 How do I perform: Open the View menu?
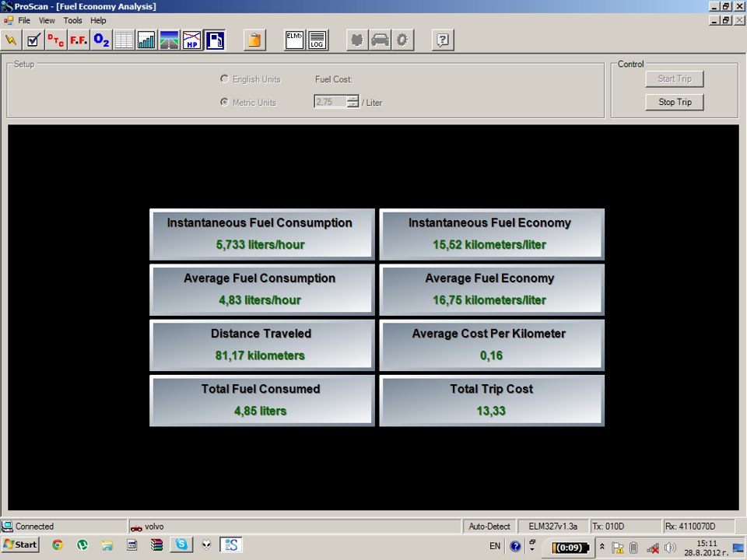coord(47,20)
